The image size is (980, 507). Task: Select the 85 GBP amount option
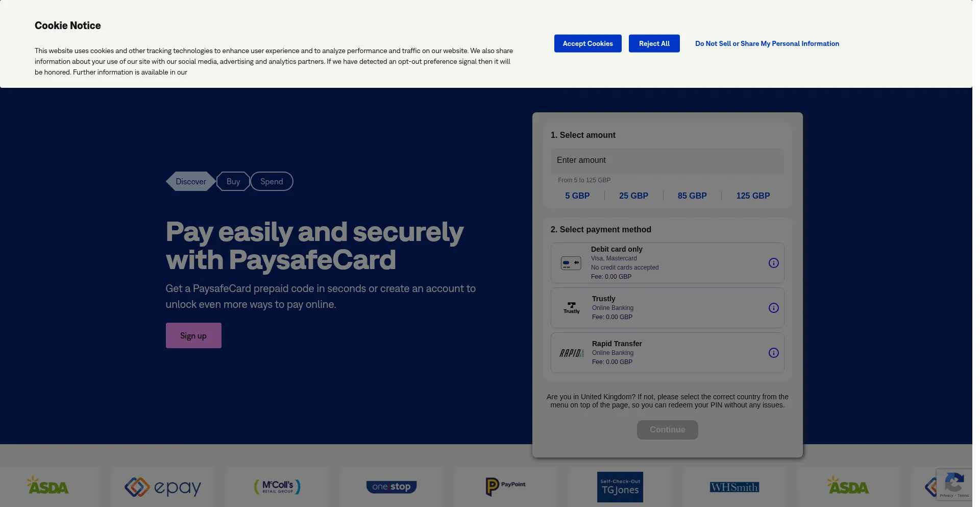click(x=692, y=196)
